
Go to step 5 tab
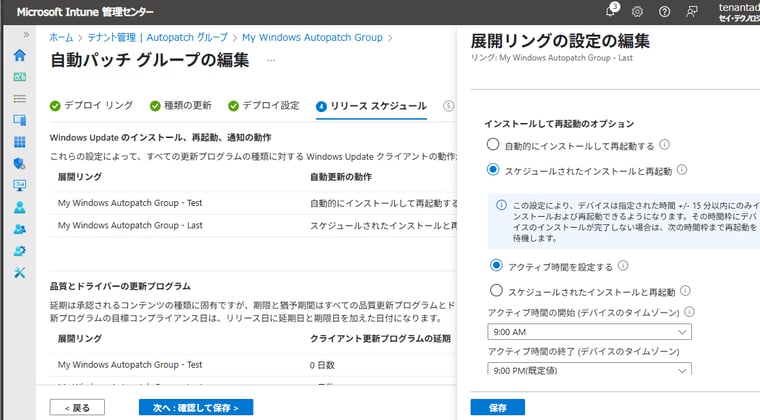click(449, 106)
